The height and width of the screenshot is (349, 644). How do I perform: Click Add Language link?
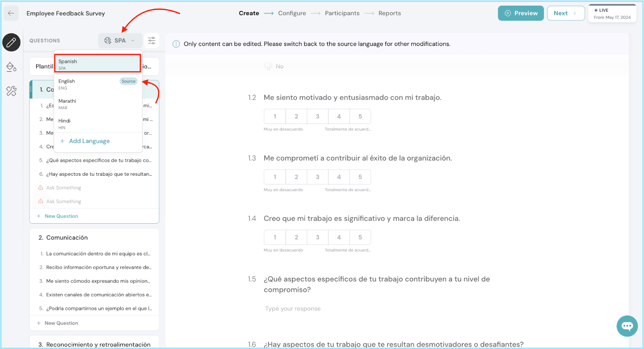coord(89,141)
